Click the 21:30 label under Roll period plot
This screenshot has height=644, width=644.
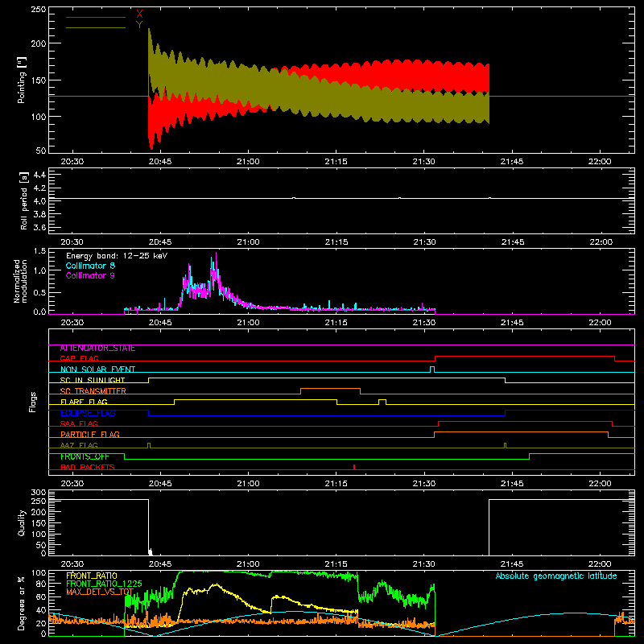tap(424, 242)
